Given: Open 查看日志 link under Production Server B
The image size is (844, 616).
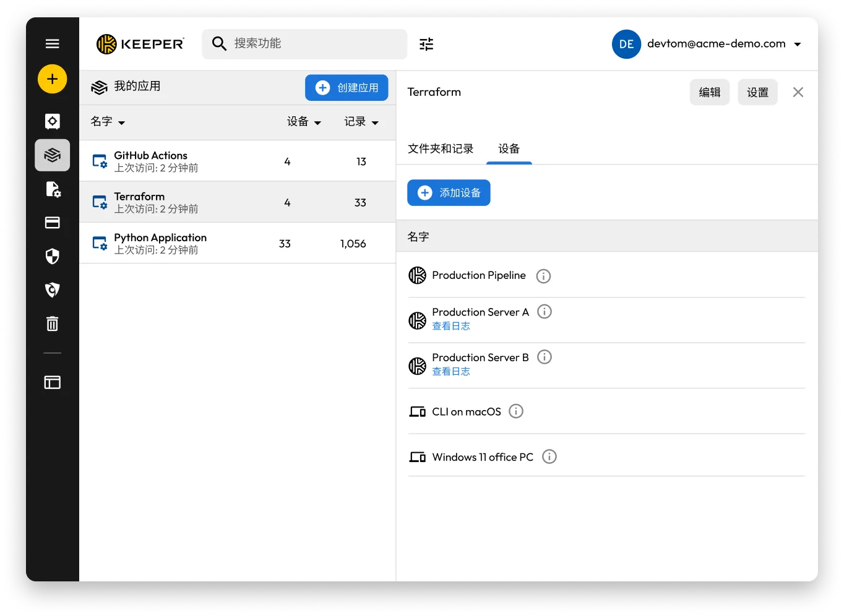Looking at the screenshot, I should coord(451,371).
